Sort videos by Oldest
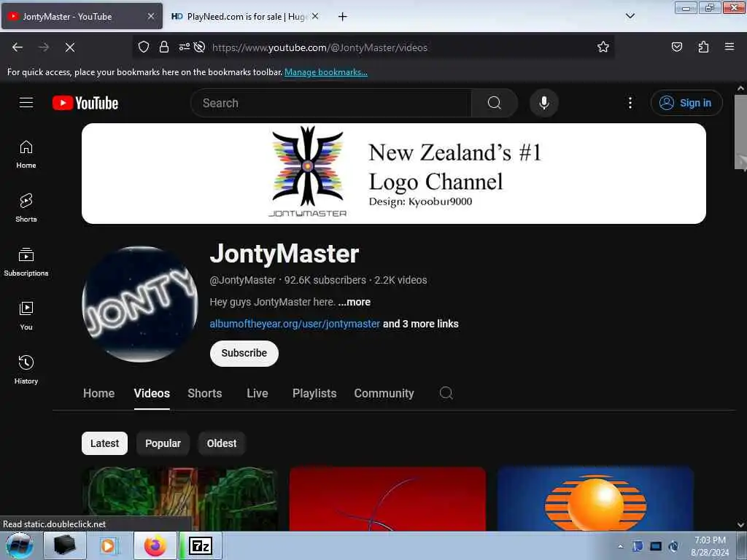The width and height of the screenshot is (747, 560). click(x=222, y=443)
